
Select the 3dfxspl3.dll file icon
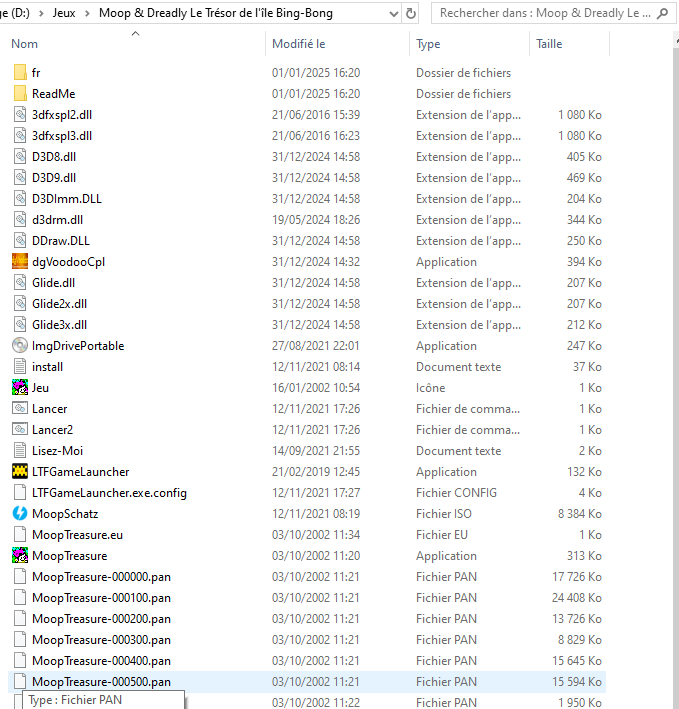tap(20, 136)
